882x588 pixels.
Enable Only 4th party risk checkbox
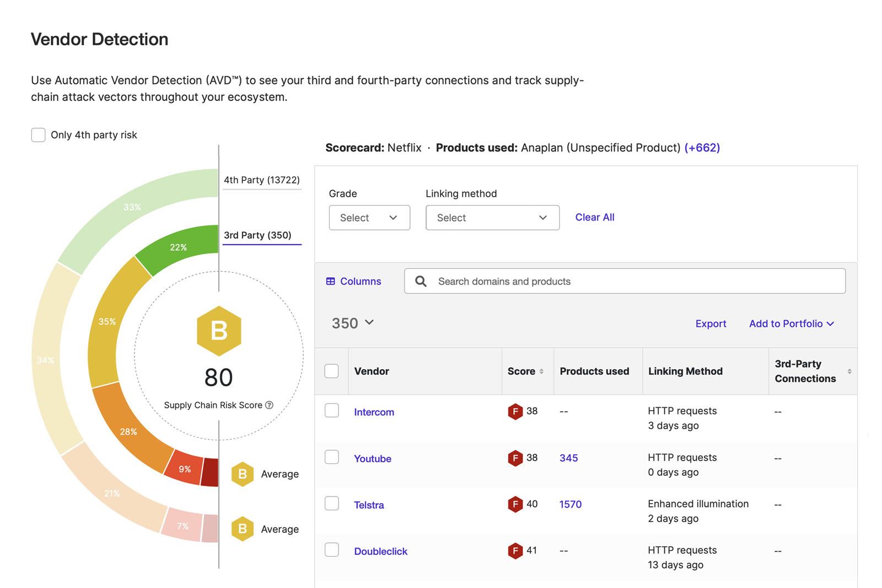38,135
